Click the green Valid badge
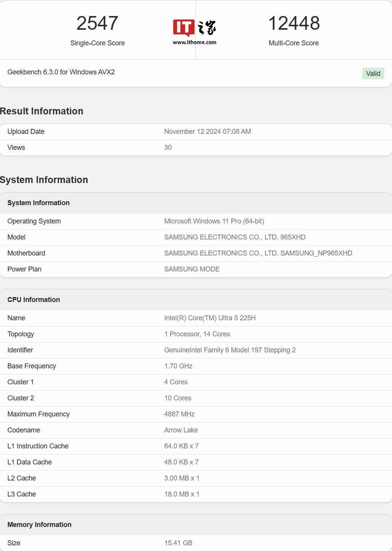The image size is (392, 551). pyautogui.click(x=373, y=74)
